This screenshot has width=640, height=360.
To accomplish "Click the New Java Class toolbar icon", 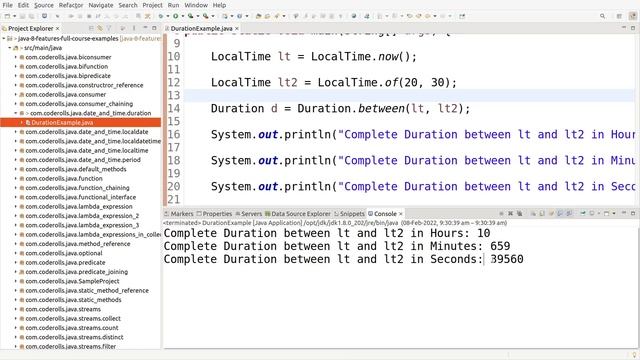I will pyautogui.click(x=239, y=16).
